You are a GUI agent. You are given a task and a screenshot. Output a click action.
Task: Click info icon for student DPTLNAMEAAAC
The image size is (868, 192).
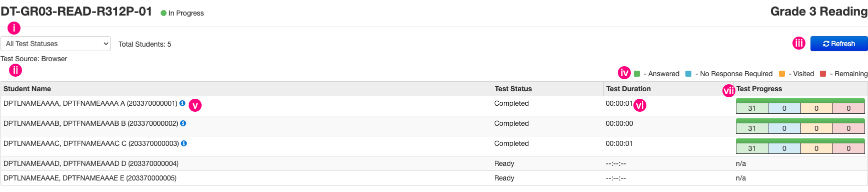pos(184,143)
